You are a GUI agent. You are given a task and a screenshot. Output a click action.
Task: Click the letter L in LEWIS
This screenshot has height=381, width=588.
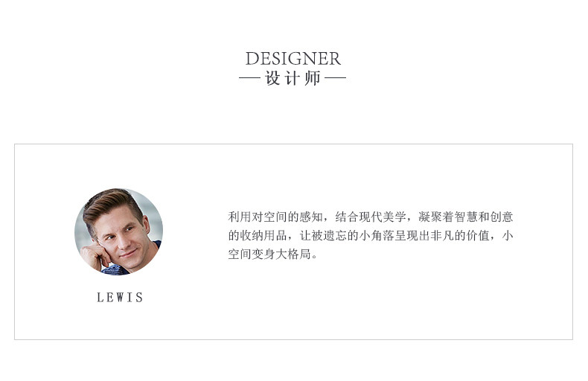pyautogui.click(x=100, y=298)
